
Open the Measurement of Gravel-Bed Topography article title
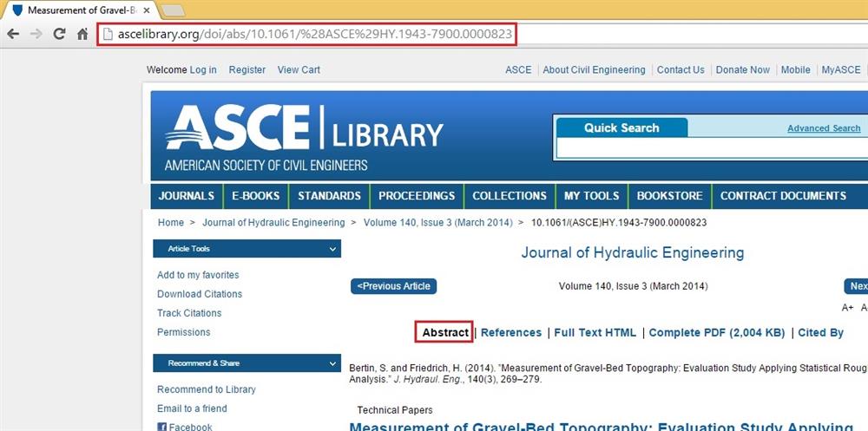(601, 427)
